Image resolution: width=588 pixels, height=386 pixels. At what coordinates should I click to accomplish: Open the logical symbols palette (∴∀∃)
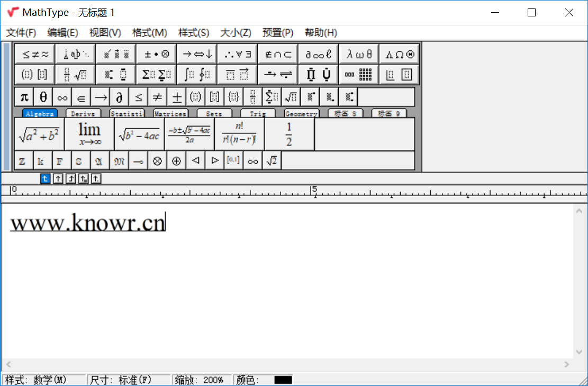click(x=238, y=54)
